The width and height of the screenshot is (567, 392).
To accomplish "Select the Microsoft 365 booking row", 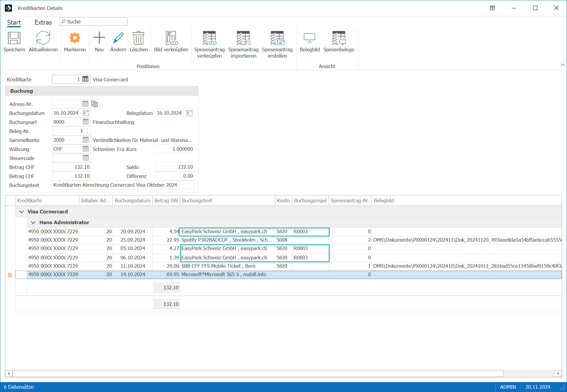I will pyautogui.click(x=288, y=274).
